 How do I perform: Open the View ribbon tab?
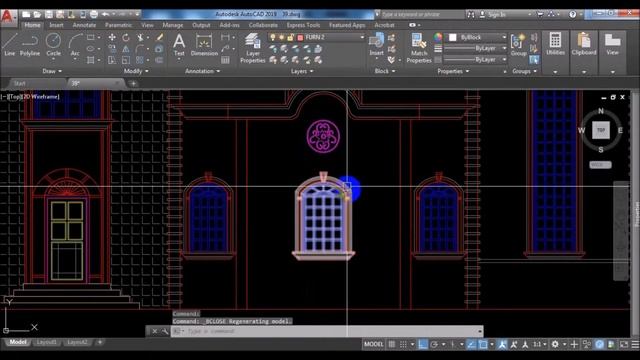coord(147,25)
